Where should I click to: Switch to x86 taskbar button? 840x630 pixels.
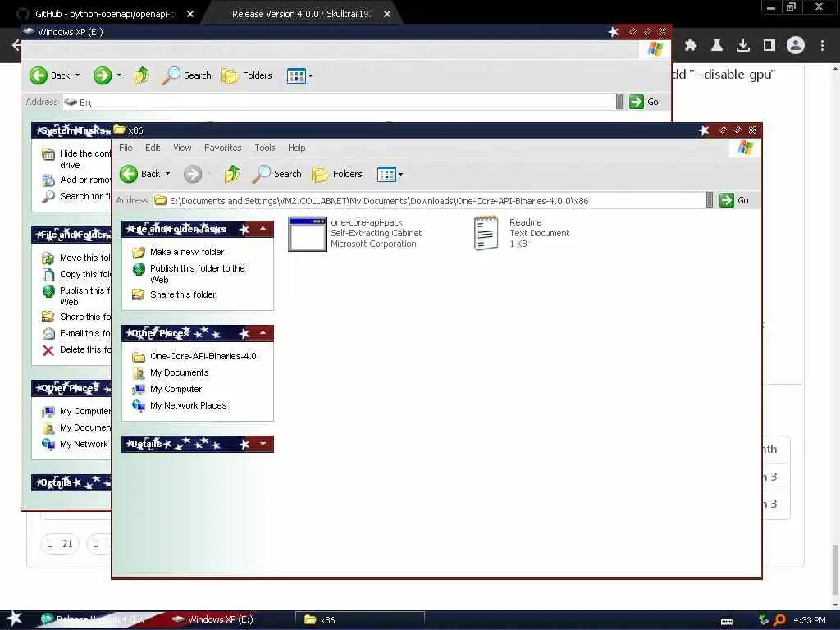point(360,619)
